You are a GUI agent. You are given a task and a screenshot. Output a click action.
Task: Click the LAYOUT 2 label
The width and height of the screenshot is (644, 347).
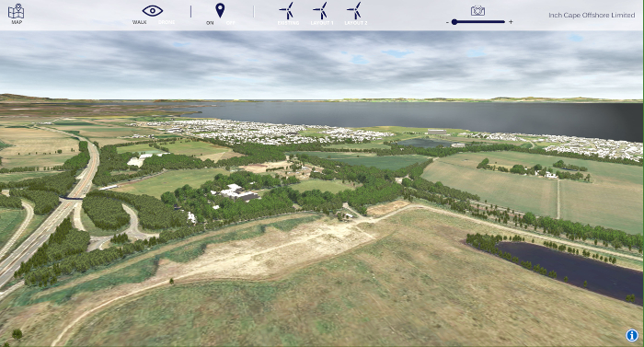pos(356,23)
